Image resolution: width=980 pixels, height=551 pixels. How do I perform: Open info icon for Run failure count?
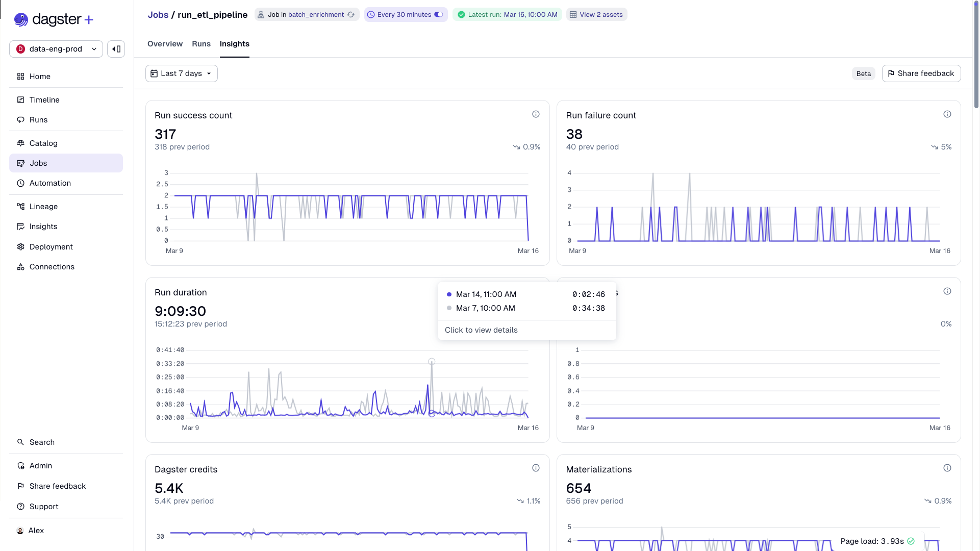pos(947,114)
